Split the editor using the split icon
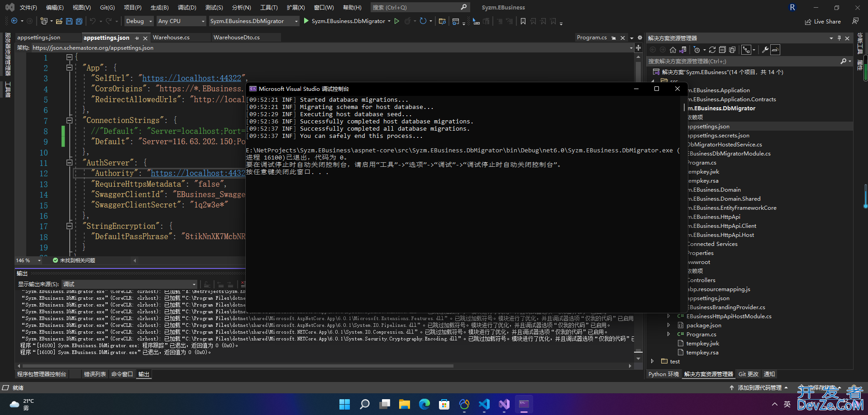 click(x=639, y=47)
